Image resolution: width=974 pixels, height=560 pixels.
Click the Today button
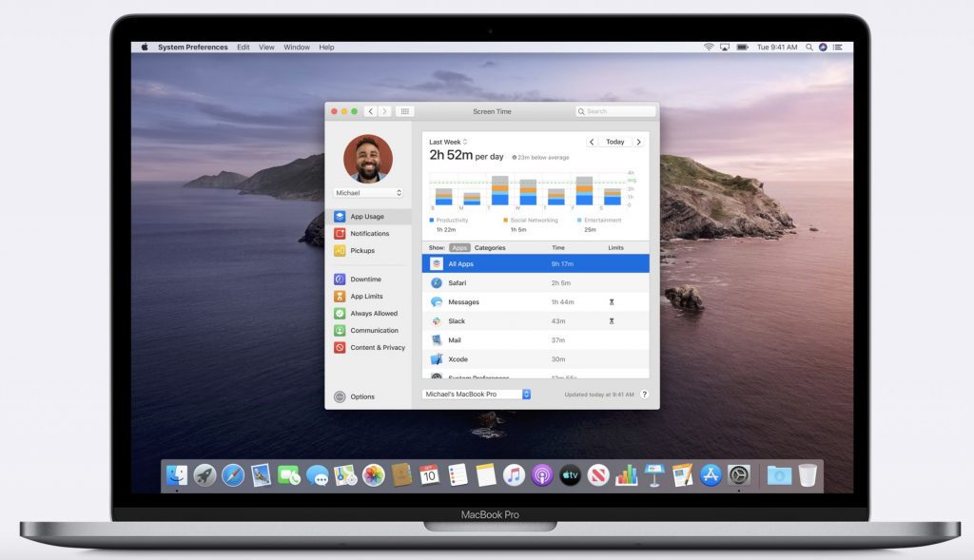615,142
